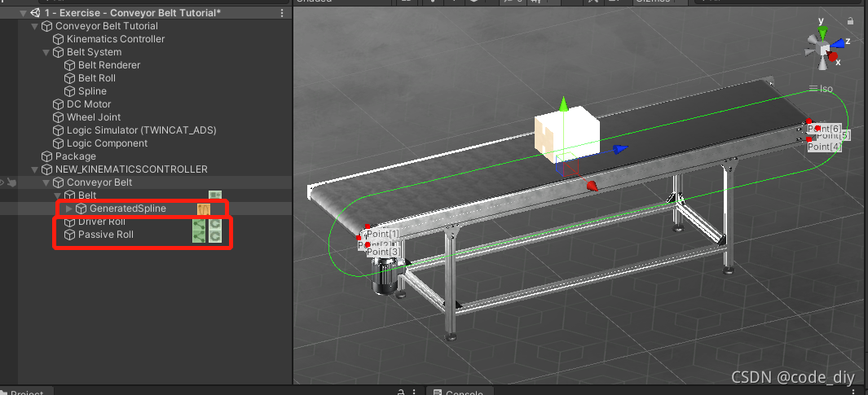
Task: Open the scene row kebab options menu
Action: (x=282, y=13)
